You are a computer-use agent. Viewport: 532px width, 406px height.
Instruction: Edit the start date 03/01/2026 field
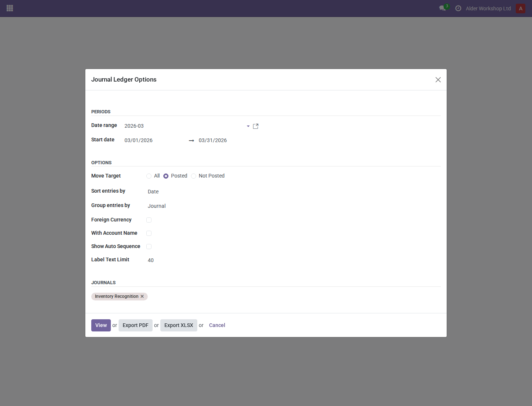pos(154,140)
